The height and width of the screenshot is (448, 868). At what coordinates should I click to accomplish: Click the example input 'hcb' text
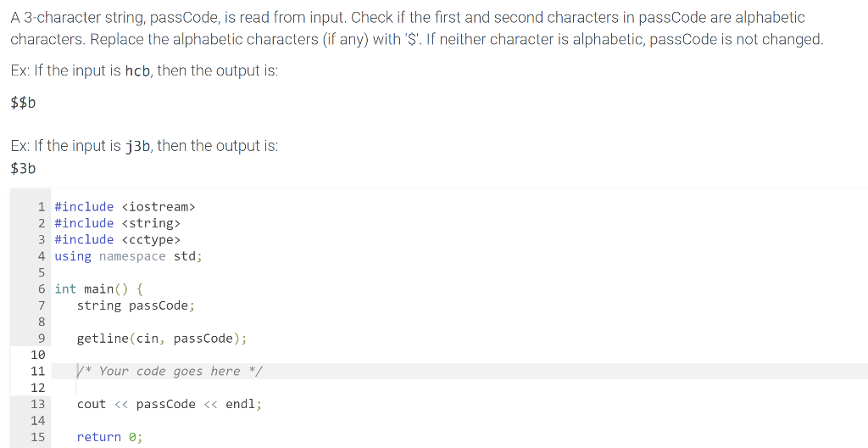(x=137, y=71)
